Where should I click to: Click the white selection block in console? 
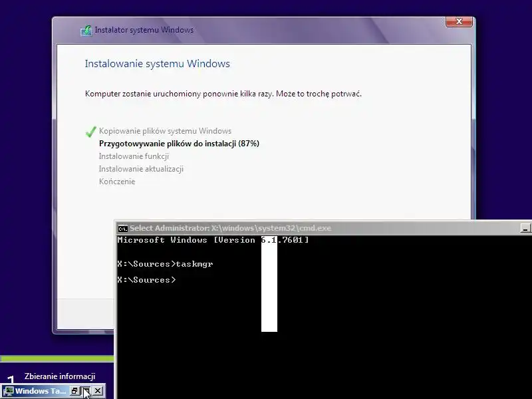(x=269, y=284)
